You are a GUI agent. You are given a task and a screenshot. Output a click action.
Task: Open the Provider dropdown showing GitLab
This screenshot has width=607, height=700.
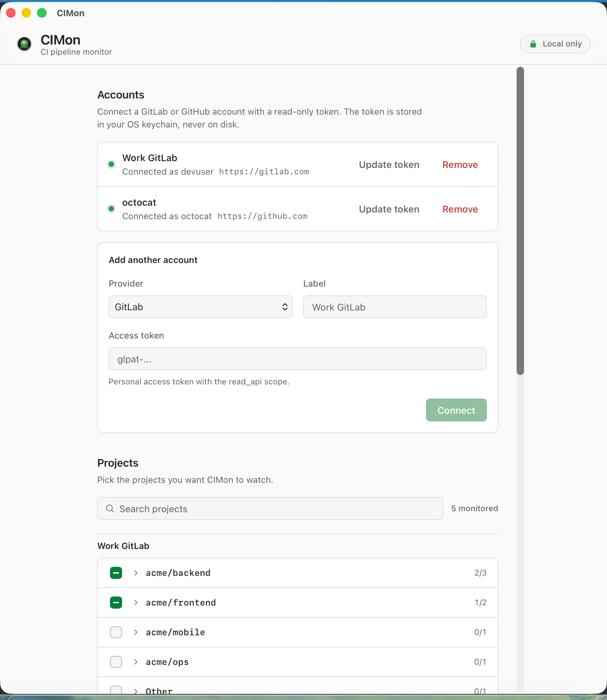[x=200, y=307]
